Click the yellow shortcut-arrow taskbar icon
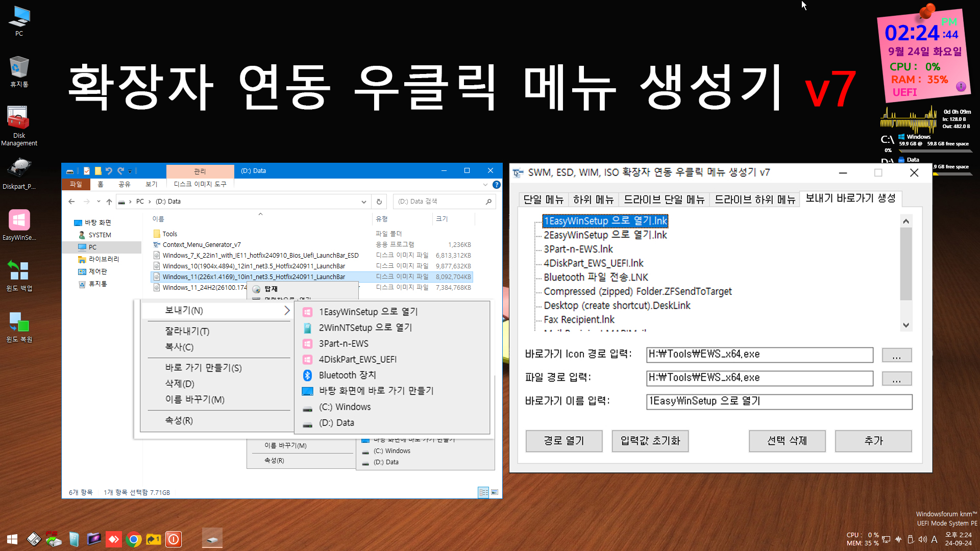 pyautogui.click(x=154, y=539)
